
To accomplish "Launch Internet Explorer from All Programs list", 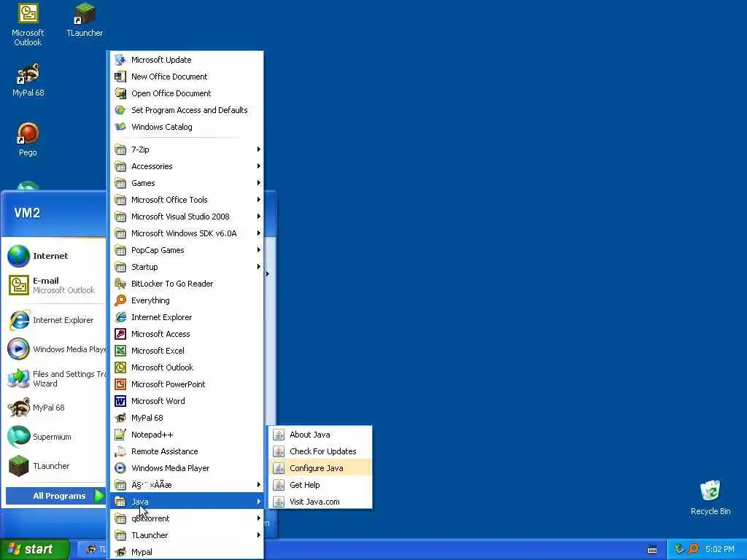I will pyautogui.click(x=186, y=317).
